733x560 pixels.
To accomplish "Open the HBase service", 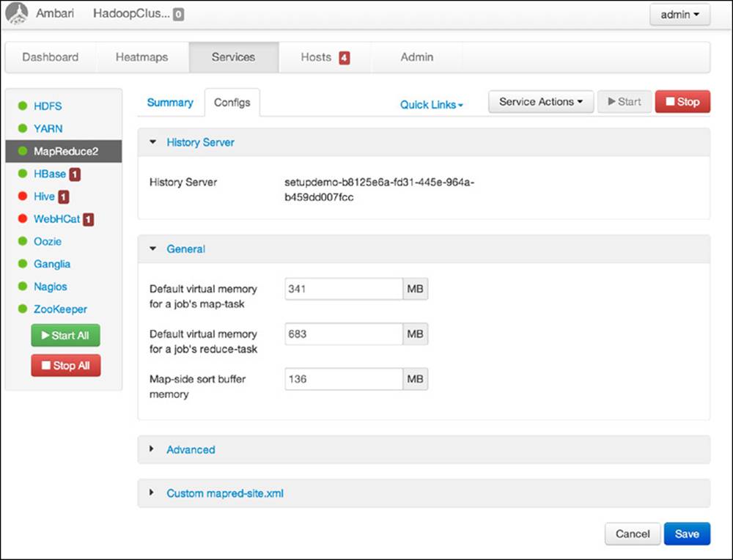I will [x=50, y=174].
